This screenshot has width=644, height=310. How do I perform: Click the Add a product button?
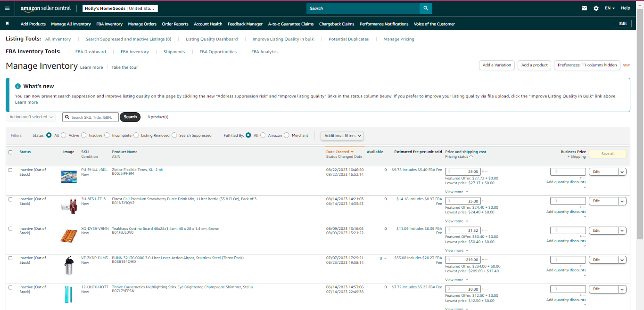click(535, 65)
